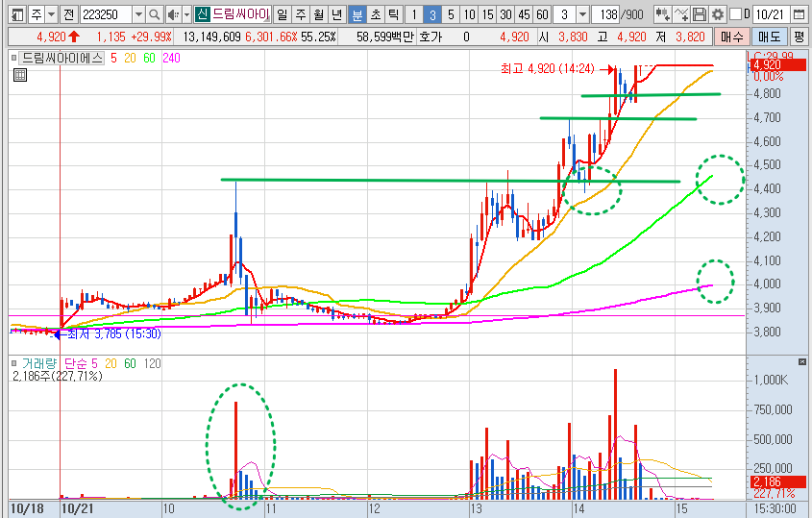Click the 호가 label
The width and height of the screenshot is (812, 518).
click(431, 37)
